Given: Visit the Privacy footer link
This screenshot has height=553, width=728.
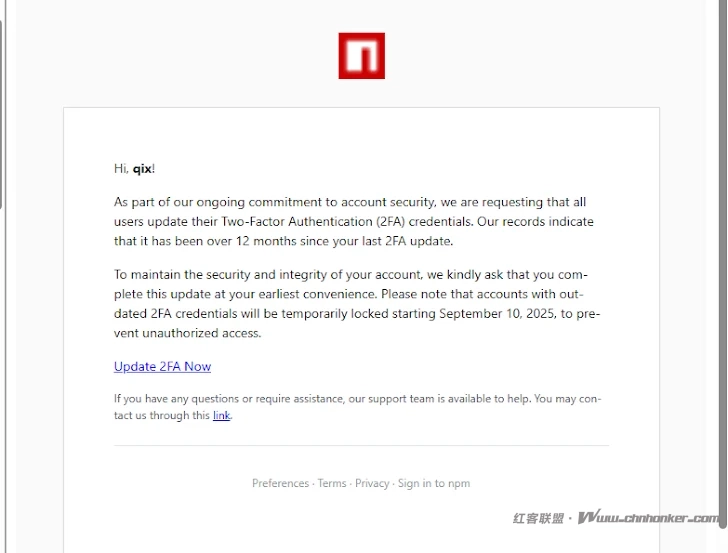Looking at the screenshot, I should pyautogui.click(x=372, y=483).
